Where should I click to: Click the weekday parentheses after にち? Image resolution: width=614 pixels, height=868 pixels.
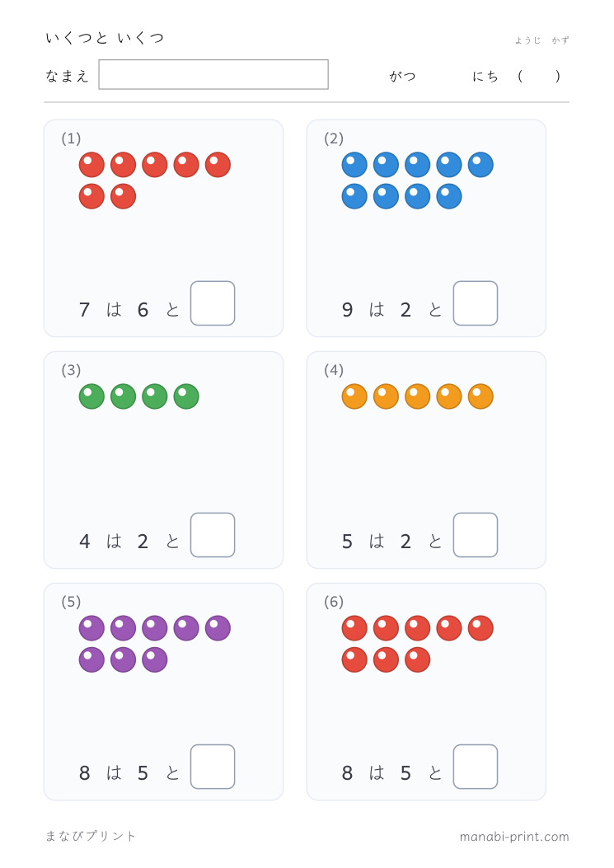point(539,76)
